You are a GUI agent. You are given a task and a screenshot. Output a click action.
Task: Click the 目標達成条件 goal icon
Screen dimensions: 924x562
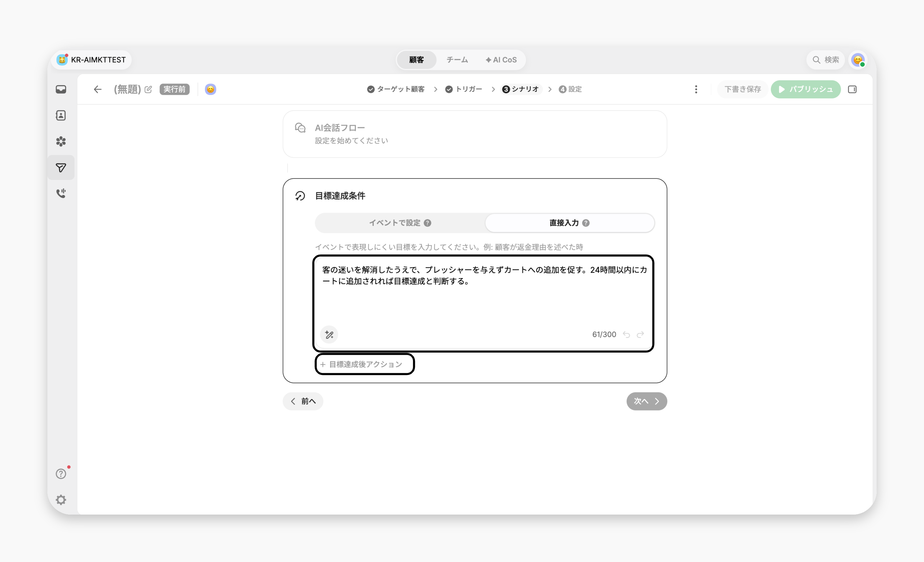(300, 196)
